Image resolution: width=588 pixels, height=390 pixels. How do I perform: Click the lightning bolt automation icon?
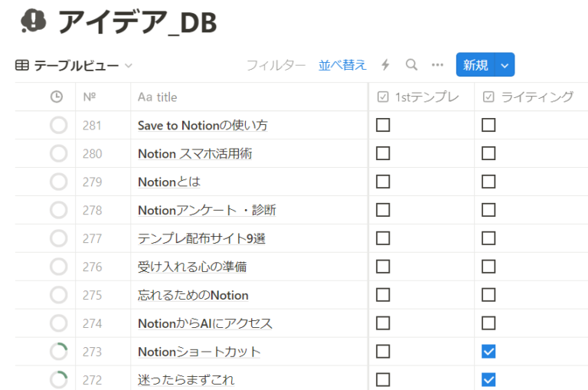[386, 65]
